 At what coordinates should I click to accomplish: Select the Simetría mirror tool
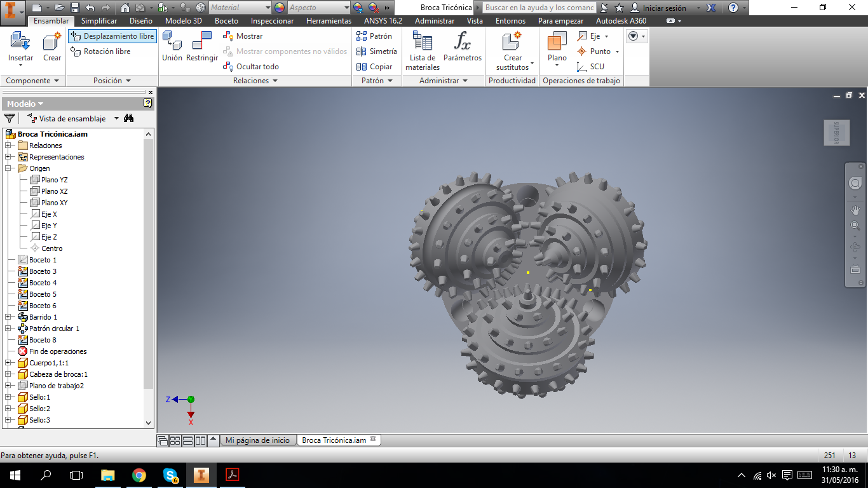point(377,51)
